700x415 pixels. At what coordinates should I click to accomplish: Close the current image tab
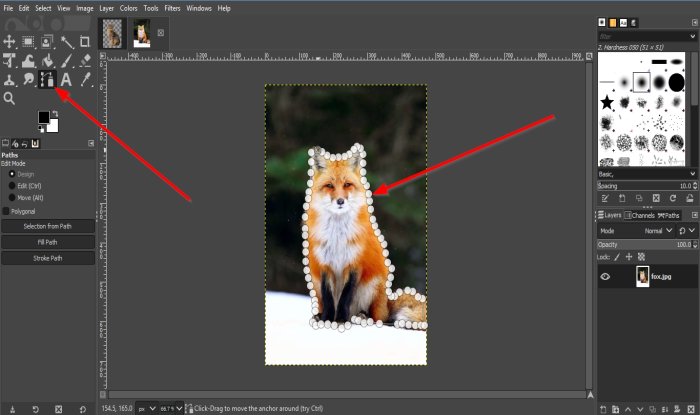point(161,33)
